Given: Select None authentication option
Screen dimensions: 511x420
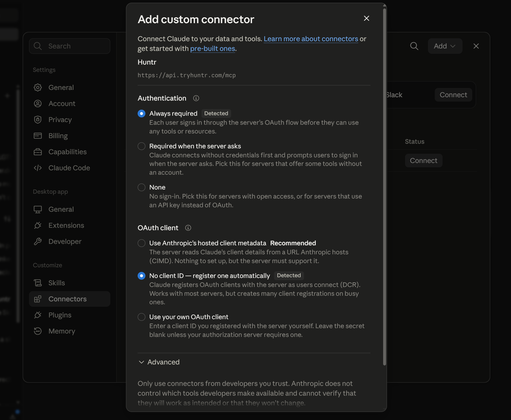Looking at the screenshot, I should 142,187.
